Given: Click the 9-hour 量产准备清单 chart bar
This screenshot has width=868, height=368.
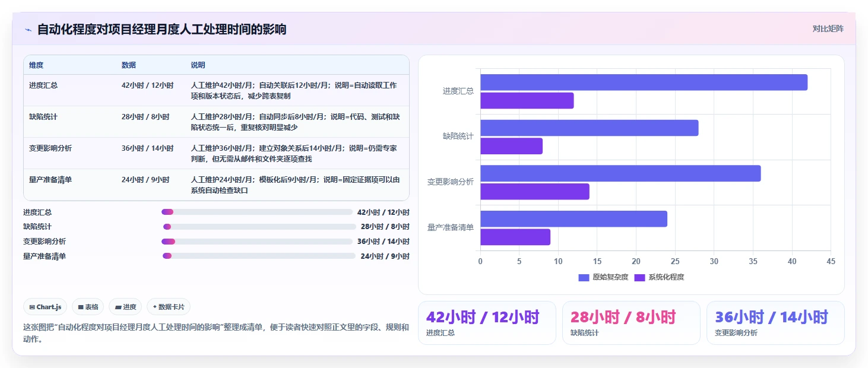Looking at the screenshot, I should pyautogui.click(x=515, y=237).
